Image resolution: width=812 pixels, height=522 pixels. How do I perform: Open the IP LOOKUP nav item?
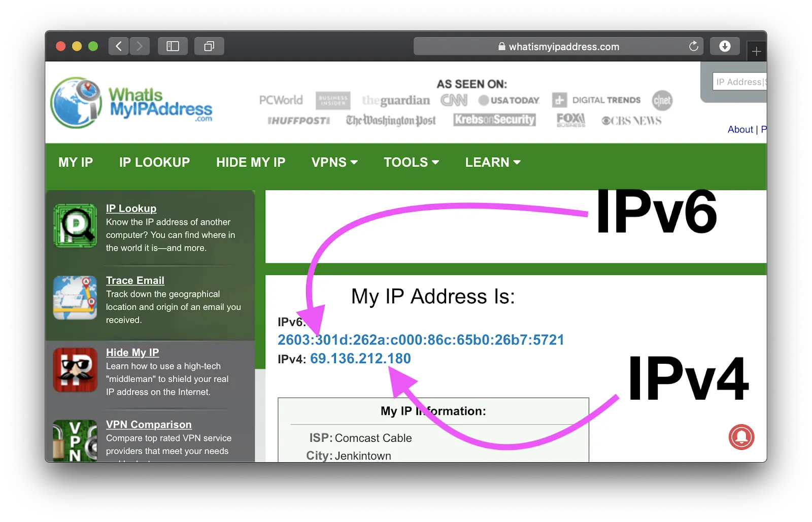pyautogui.click(x=154, y=162)
